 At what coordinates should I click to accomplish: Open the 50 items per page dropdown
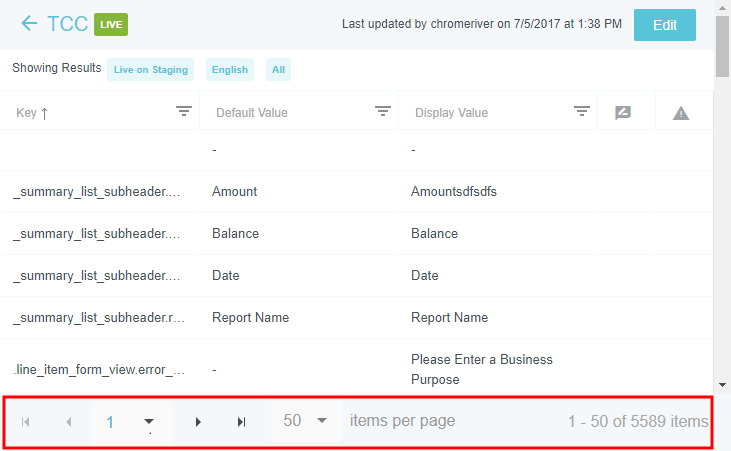click(x=321, y=421)
